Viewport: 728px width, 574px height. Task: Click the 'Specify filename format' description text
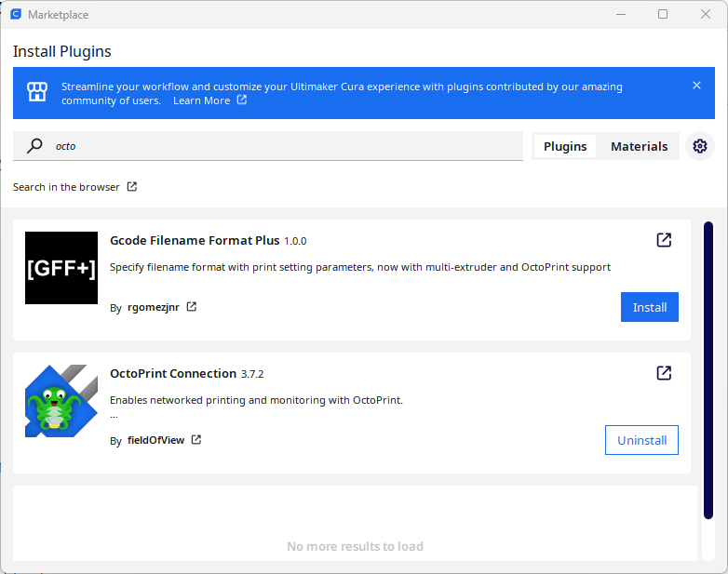click(x=360, y=267)
